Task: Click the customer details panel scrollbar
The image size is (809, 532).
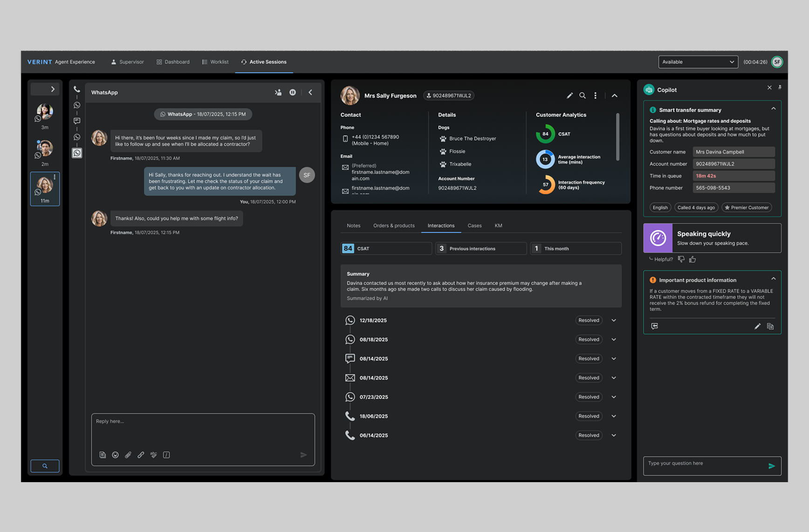Action: 618,137
